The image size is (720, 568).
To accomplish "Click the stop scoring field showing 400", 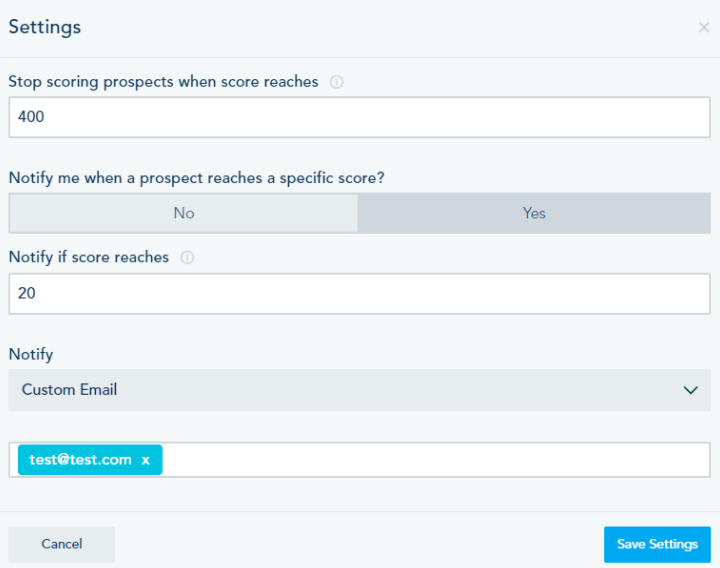I will coord(359,117).
